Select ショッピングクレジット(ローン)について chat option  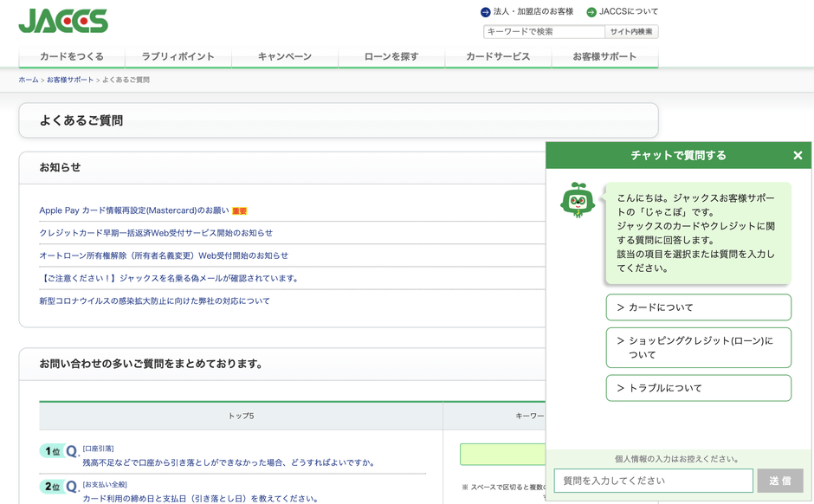tap(698, 347)
